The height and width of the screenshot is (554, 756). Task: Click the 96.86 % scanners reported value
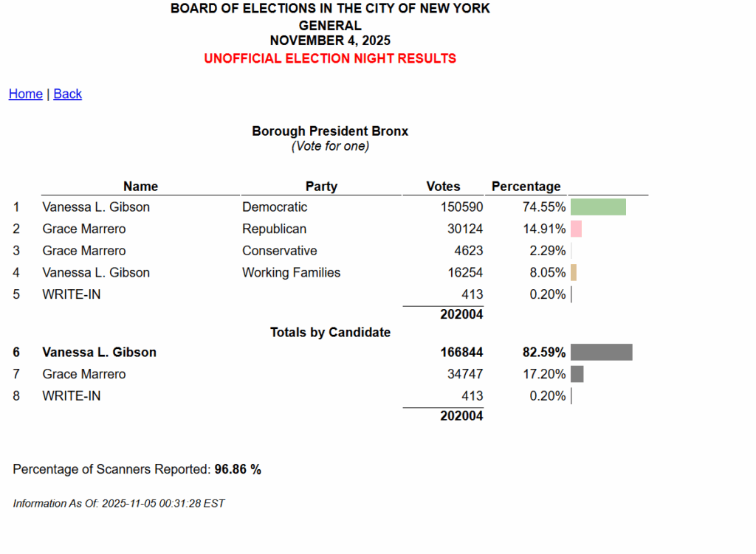click(237, 469)
